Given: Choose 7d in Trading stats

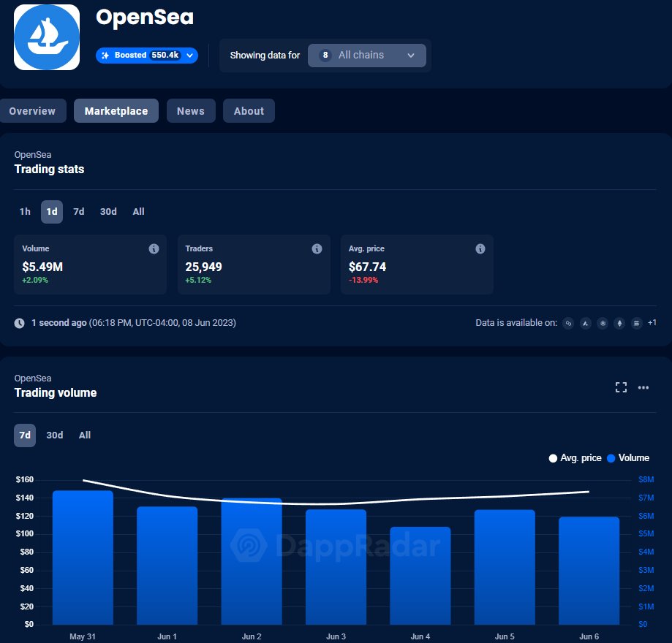Looking at the screenshot, I should click(79, 212).
